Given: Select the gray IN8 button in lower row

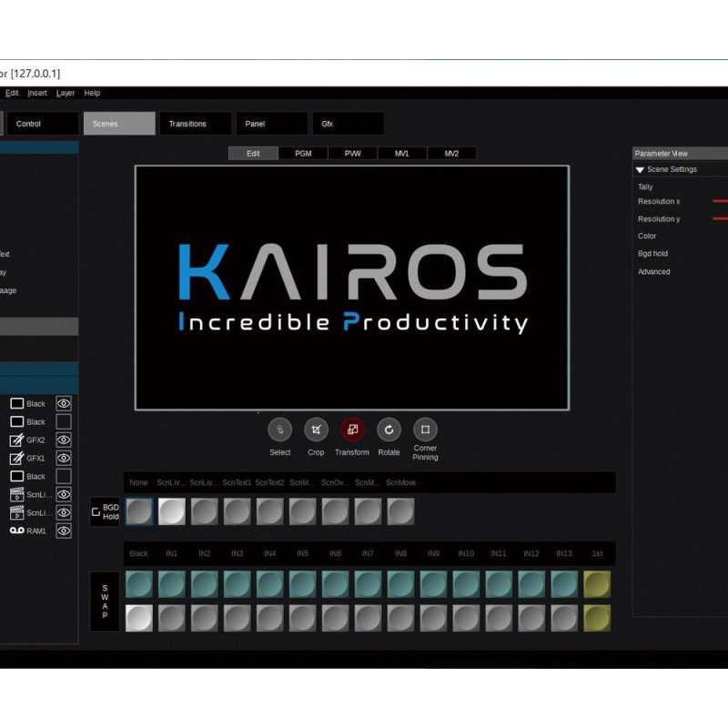Looking at the screenshot, I should 400,618.
